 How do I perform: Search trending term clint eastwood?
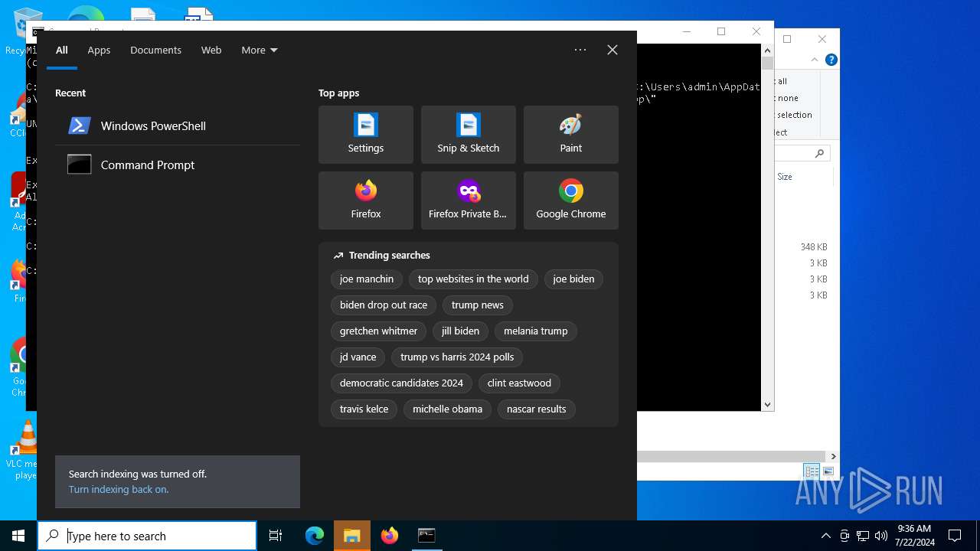519,383
